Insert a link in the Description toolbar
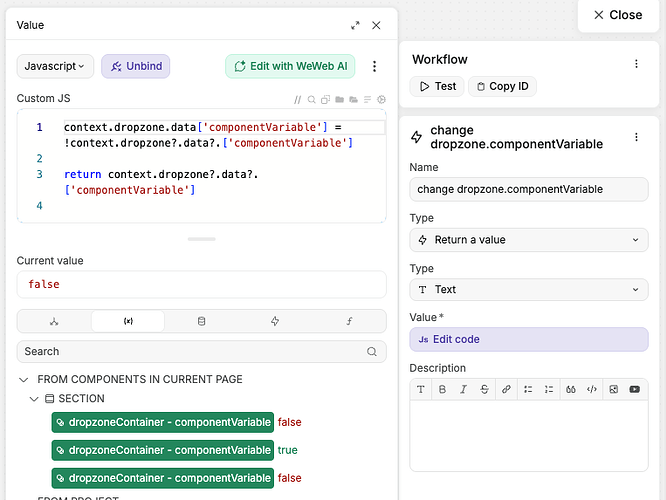 (x=506, y=389)
